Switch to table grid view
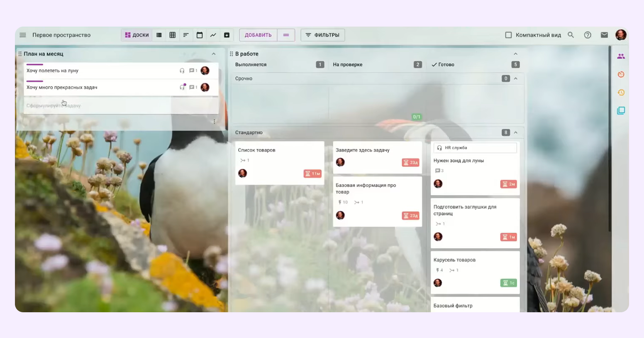The image size is (644, 338). 173,35
